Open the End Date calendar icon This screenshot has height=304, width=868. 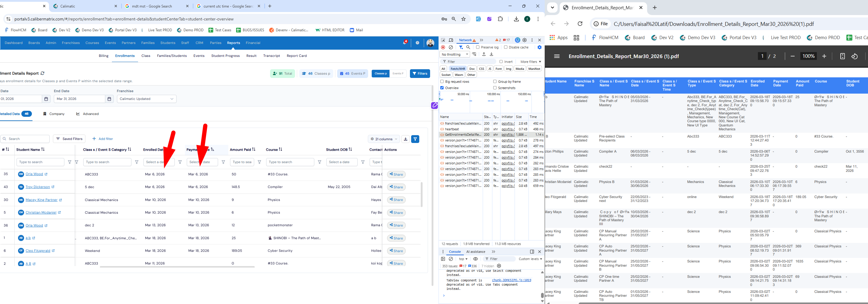109,99
